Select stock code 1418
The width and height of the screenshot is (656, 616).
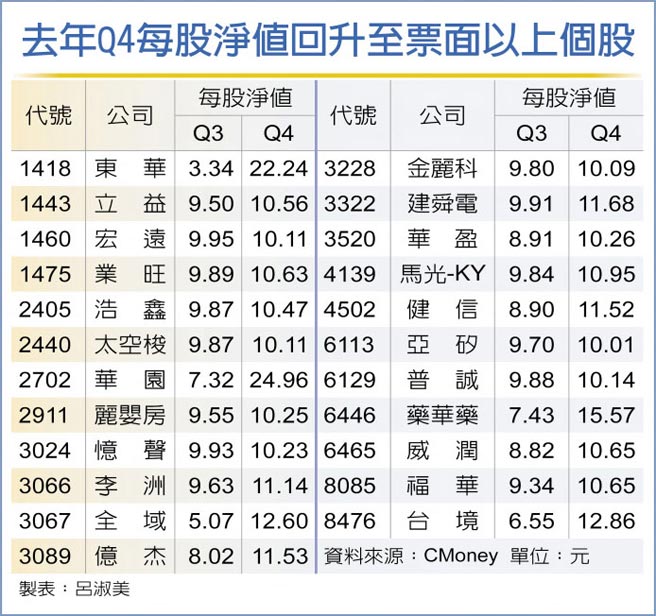pos(45,169)
